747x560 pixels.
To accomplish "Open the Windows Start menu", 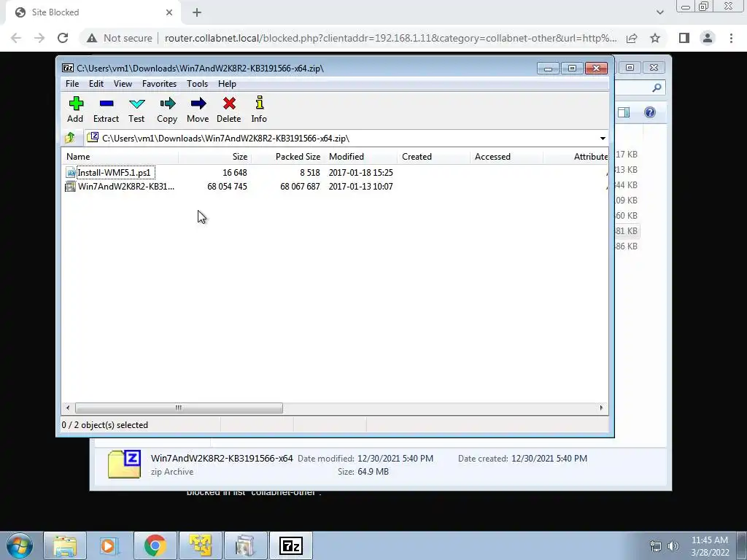I will pos(20,545).
